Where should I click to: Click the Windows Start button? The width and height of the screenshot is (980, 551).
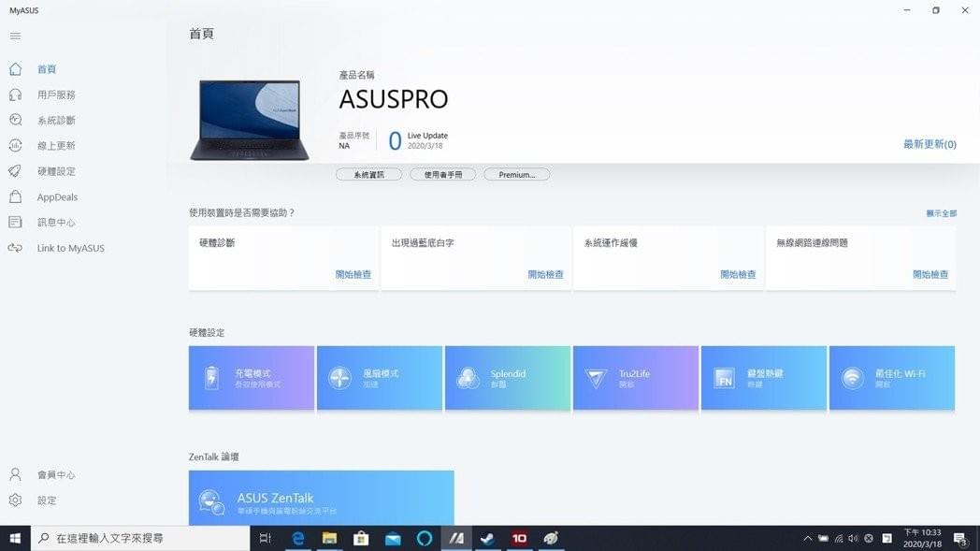click(15, 538)
